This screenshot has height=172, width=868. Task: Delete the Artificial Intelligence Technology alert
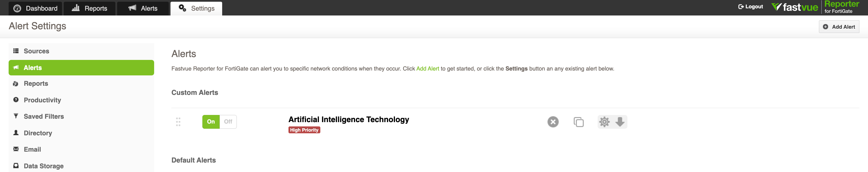pyautogui.click(x=553, y=122)
